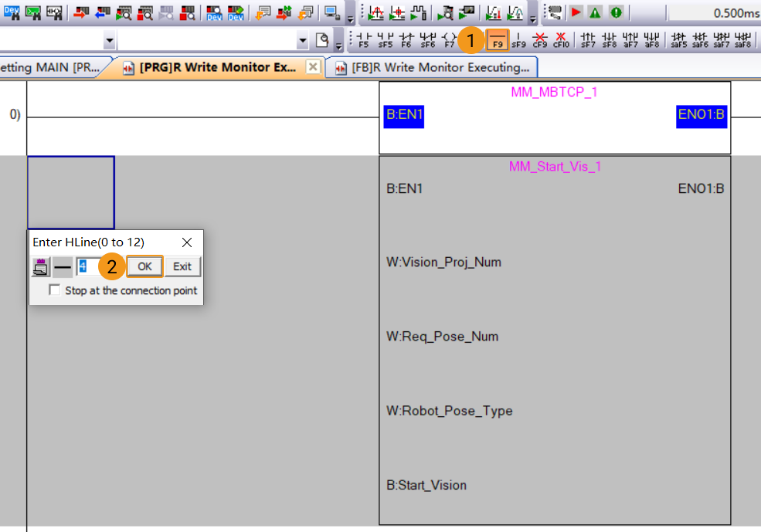Image resolution: width=761 pixels, height=532 pixels.
Task: Open the left search combo box dropdown
Action: 108,41
